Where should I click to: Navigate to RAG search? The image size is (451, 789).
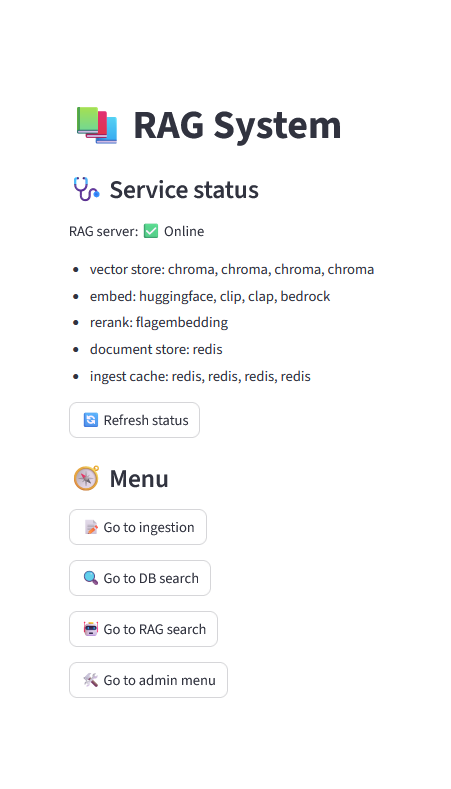[x=143, y=629]
